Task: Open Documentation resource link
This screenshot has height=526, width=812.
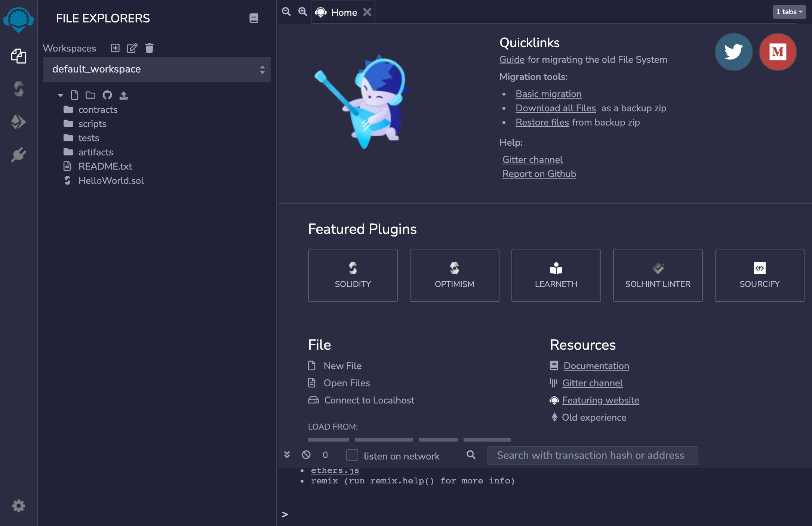Action: [x=596, y=366]
